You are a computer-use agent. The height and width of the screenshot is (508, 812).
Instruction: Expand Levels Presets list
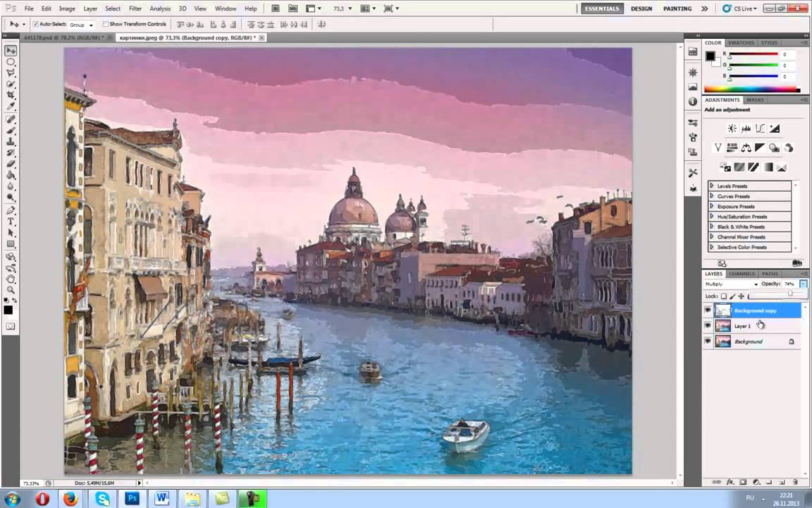(711, 186)
